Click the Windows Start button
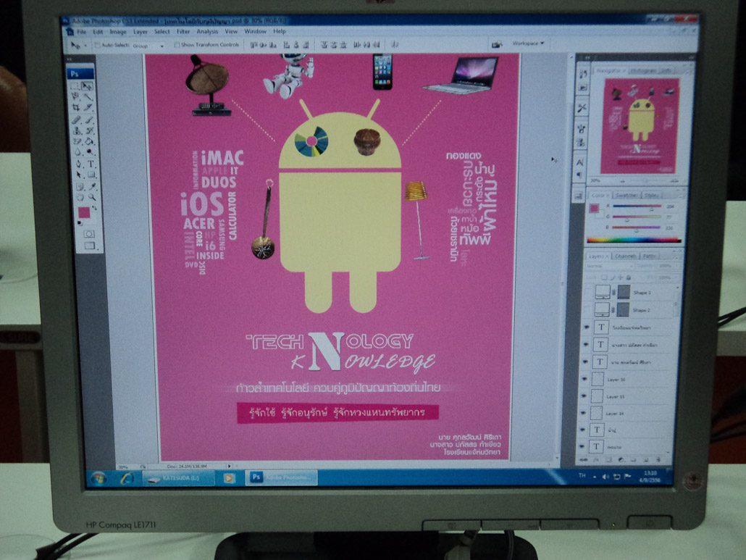This screenshot has width=746, height=560. point(98,477)
